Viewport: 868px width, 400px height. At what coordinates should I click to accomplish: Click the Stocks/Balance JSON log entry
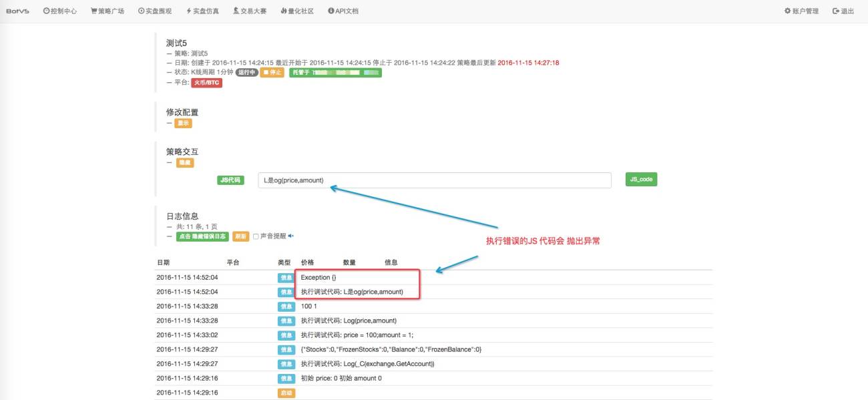[x=391, y=349]
